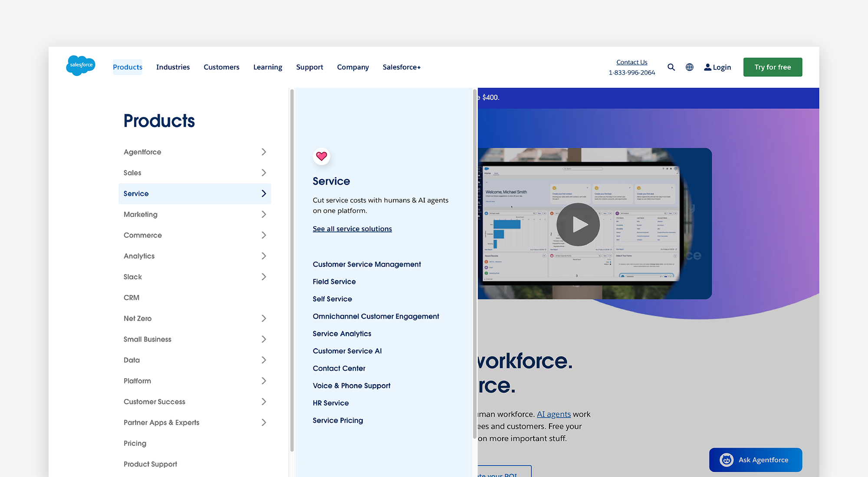Select Product Support in Products list
Viewport: 868px width, 477px height.
[195, 464]
